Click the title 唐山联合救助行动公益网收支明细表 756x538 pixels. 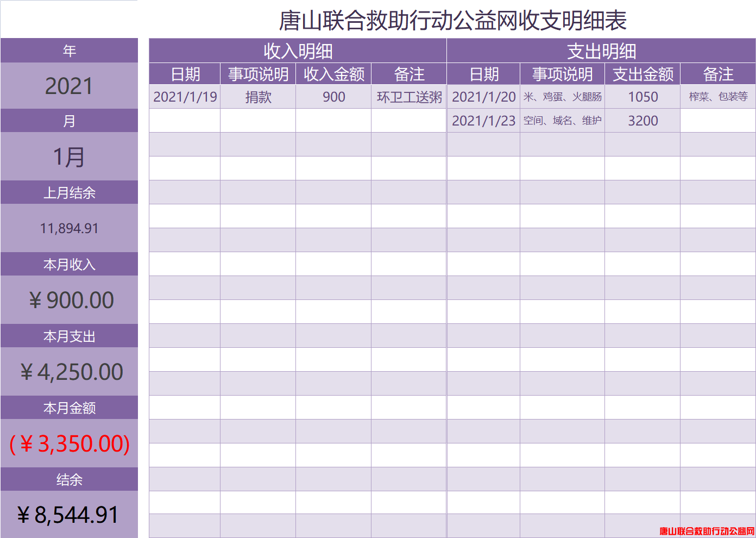452,21
